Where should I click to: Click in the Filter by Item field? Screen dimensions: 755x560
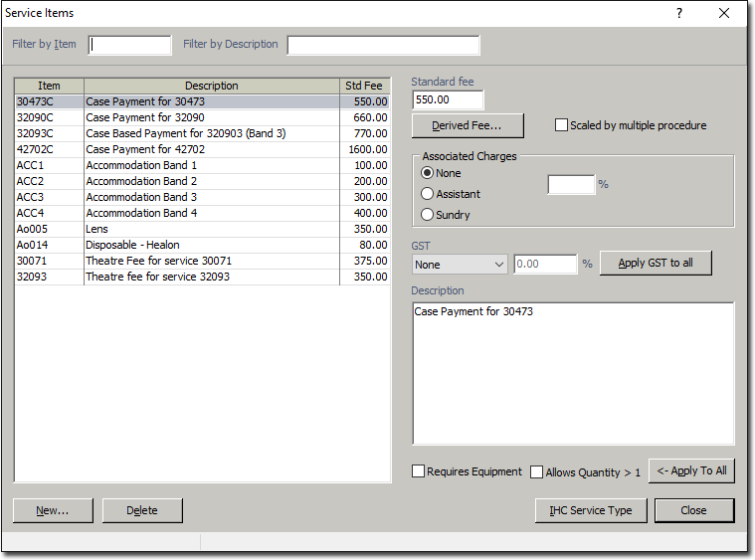point(130,45)
